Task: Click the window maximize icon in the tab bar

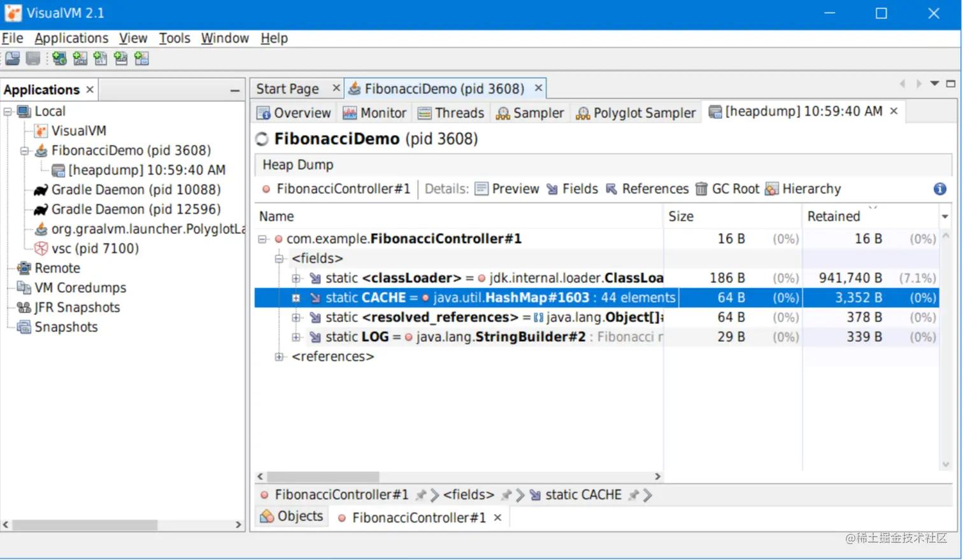Action: tap(951, 83)
